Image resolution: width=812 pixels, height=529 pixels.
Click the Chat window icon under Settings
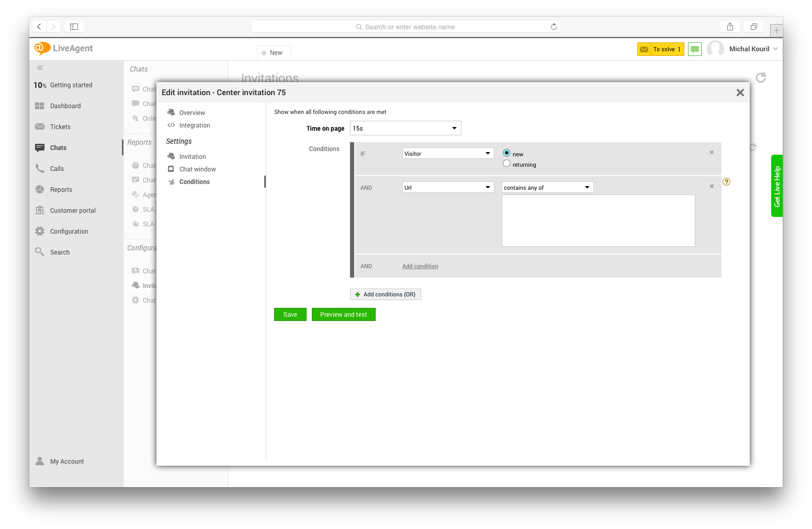pyautogui.click(x=171, y=169)
